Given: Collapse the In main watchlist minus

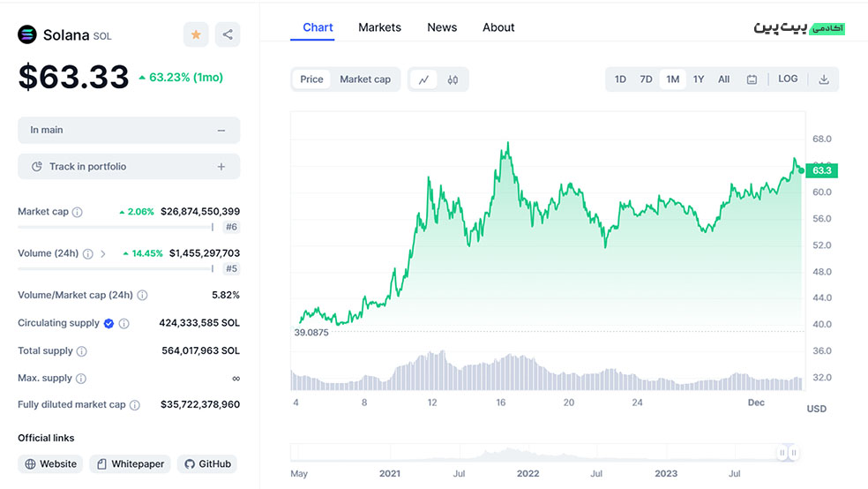Looking at the screenshot, I should [x=221, y=131].
